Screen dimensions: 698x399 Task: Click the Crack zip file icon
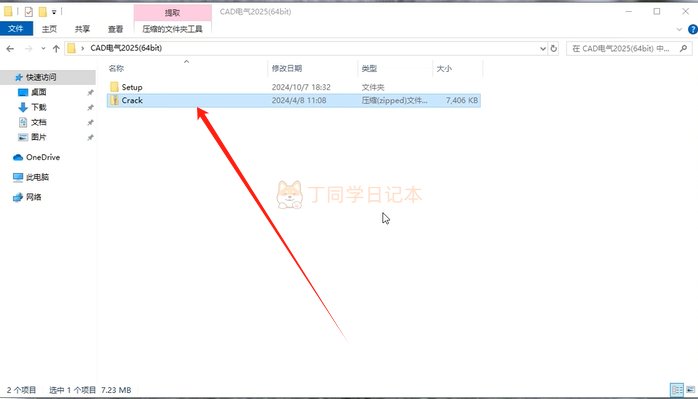pyautogui.click(x=114, y=100)
